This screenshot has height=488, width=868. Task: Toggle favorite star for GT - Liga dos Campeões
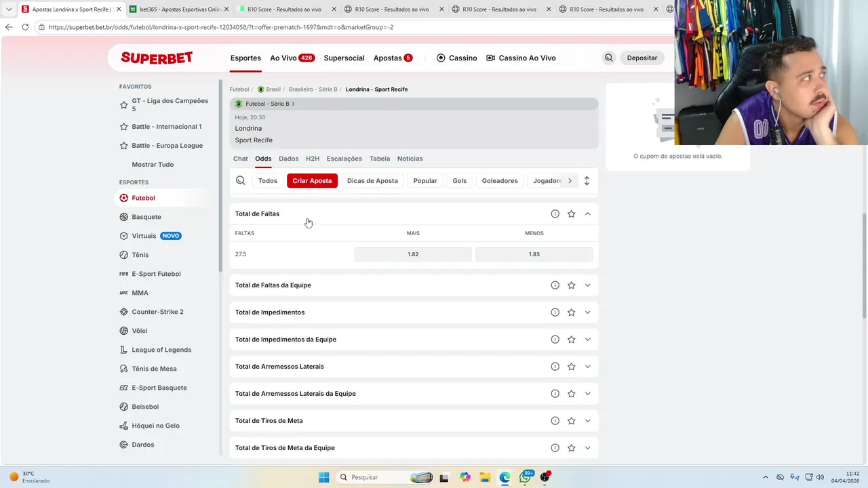(123, 105)
